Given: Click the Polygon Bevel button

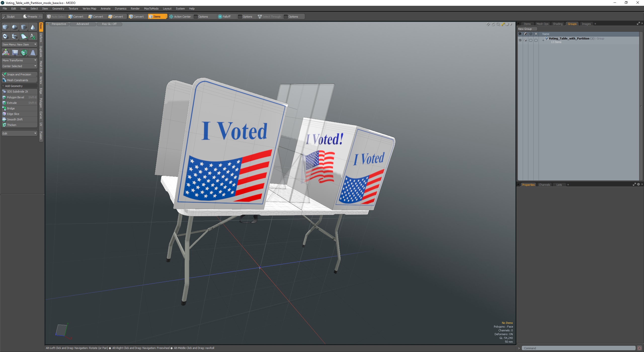Looking at the screenshot, I should pos(16,97).
